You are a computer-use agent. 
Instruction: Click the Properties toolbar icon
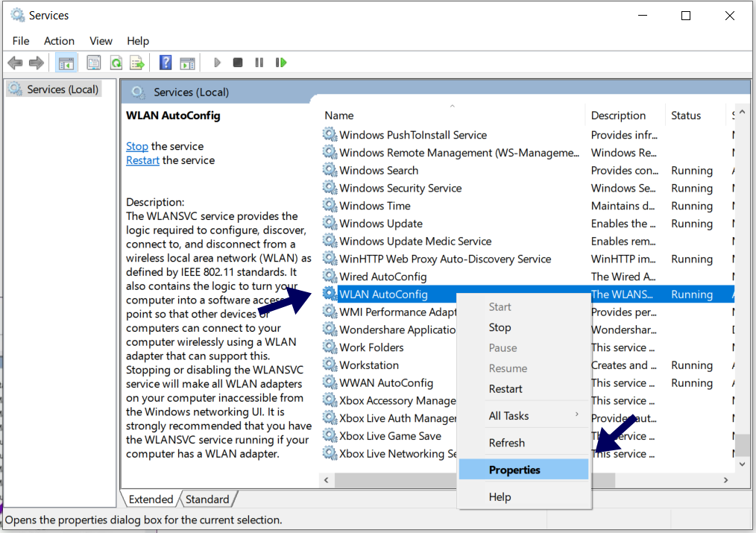point(94,63)
